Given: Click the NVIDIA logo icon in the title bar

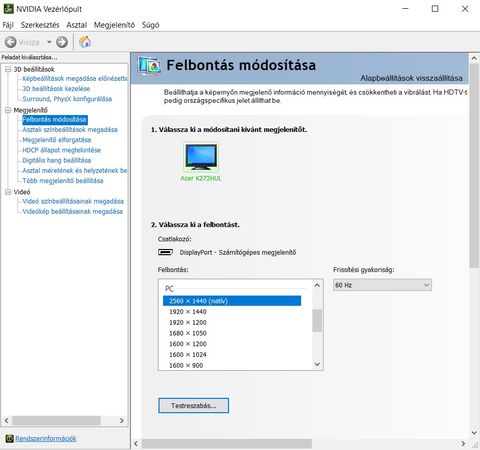Looking at the screenshot, I should pyautogui.click(x=8, y=9).
